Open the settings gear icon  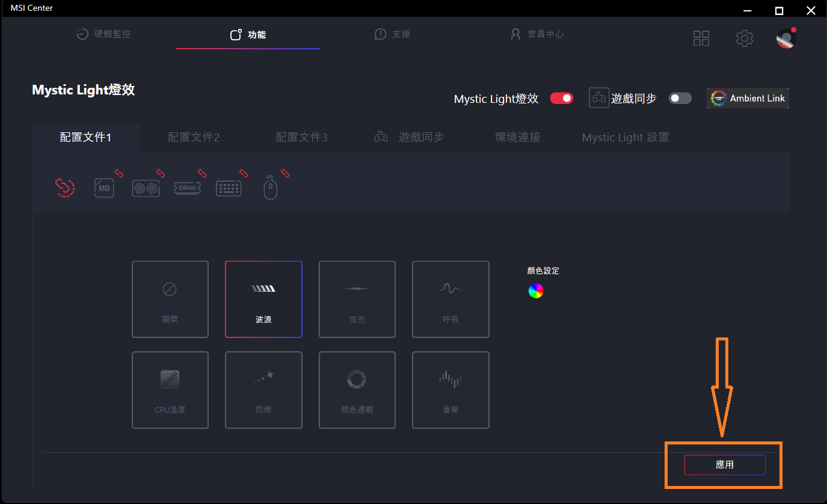tap(745, 38)
